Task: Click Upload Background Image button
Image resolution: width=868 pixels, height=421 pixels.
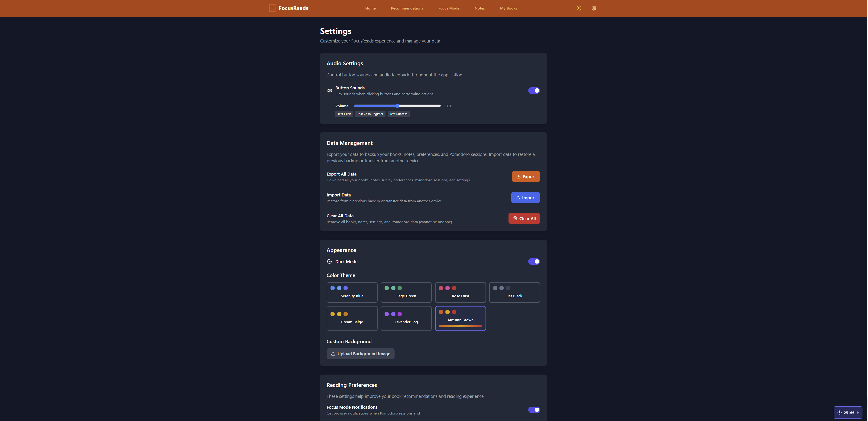Action: tap(360, 354)
